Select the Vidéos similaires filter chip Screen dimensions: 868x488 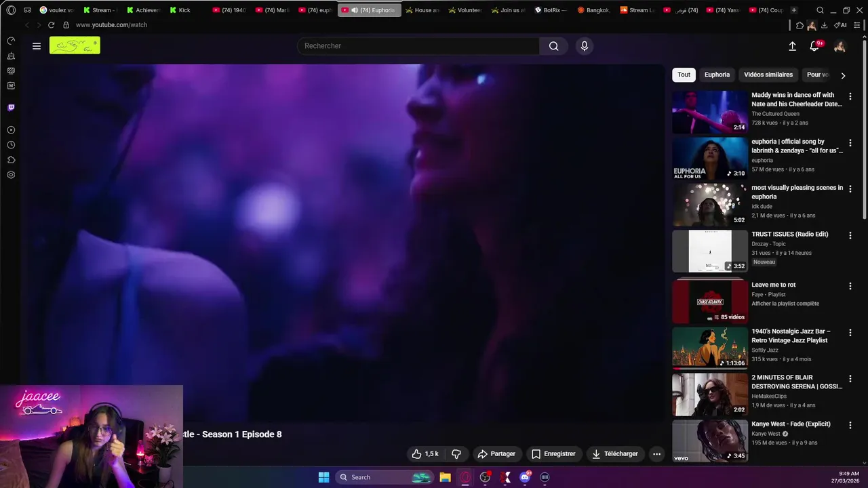768,75
